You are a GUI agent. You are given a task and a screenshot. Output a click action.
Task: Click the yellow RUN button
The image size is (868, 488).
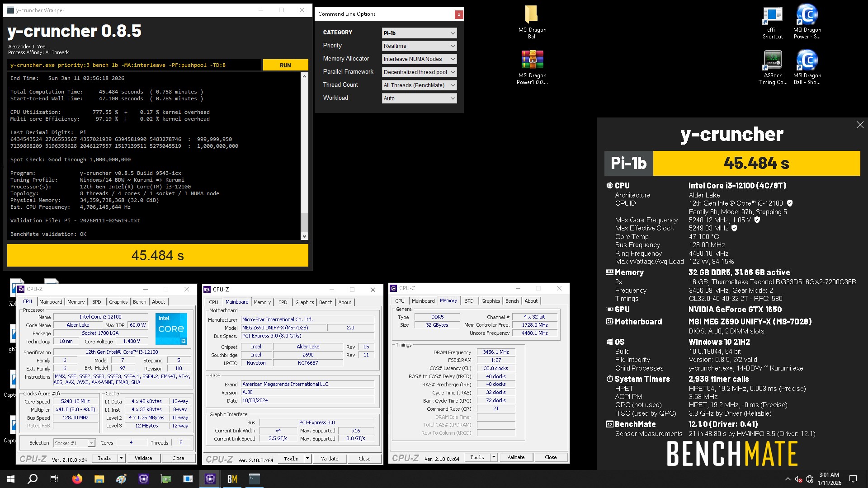[285, 65]
